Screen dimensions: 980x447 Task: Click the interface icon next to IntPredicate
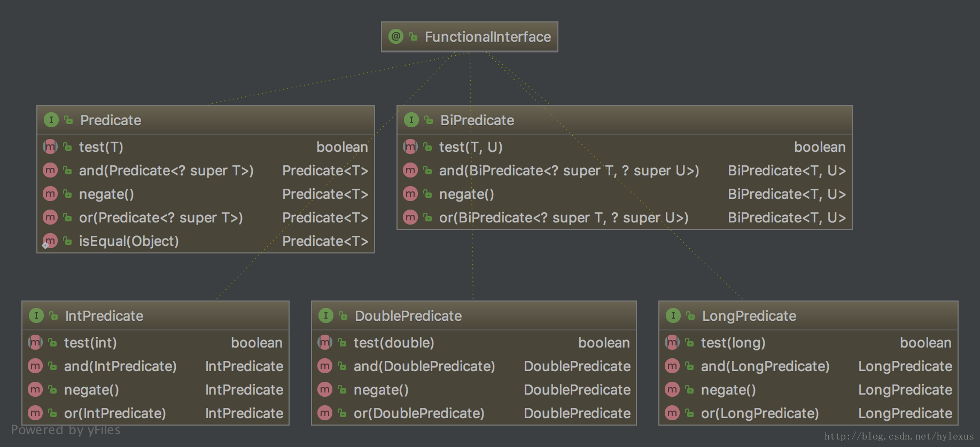36,315
